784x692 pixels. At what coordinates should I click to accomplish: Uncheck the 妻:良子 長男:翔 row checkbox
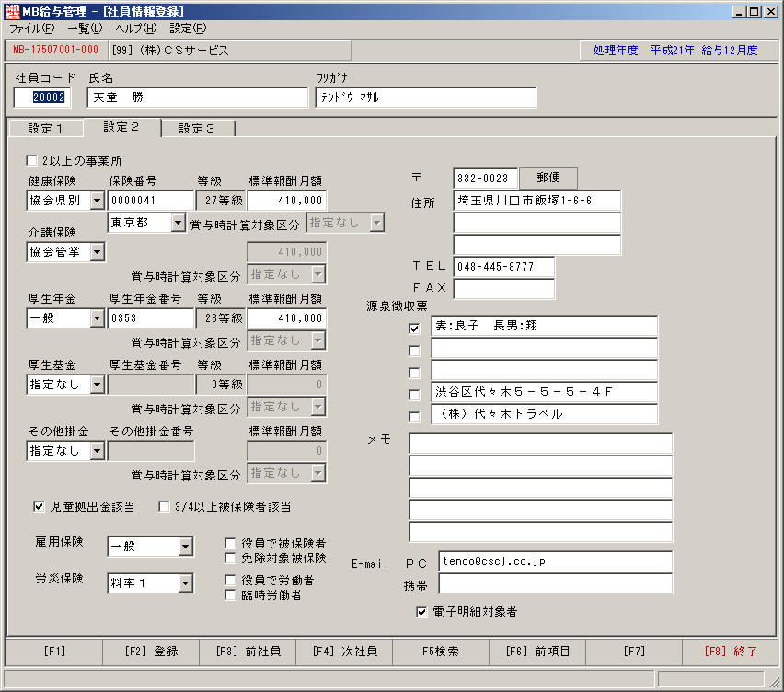[414, 329]
